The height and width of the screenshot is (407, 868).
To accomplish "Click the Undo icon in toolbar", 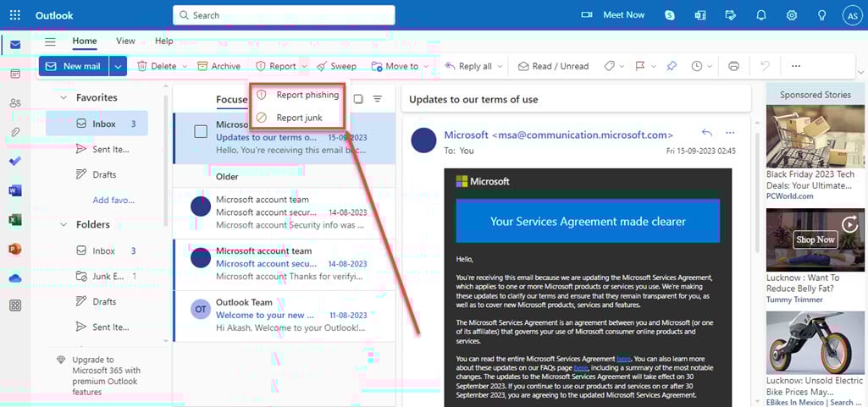I will point(765,66).
